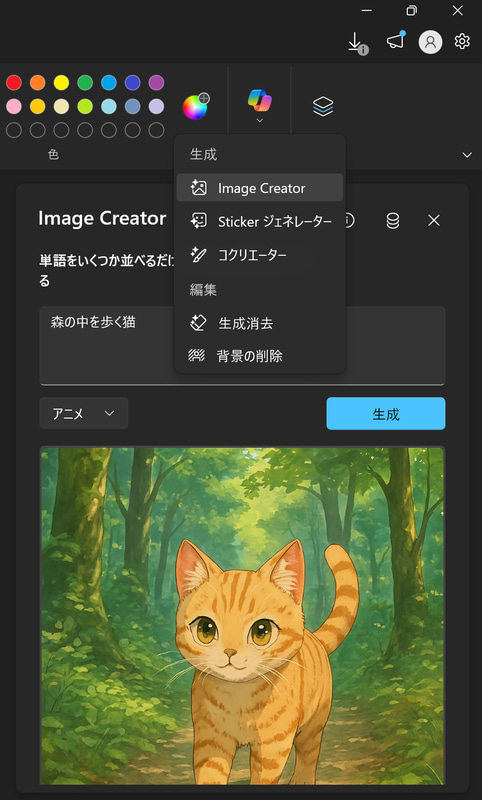Open the download info icon
This screenshot has height=800, width=482.
(x=357, y=43)
